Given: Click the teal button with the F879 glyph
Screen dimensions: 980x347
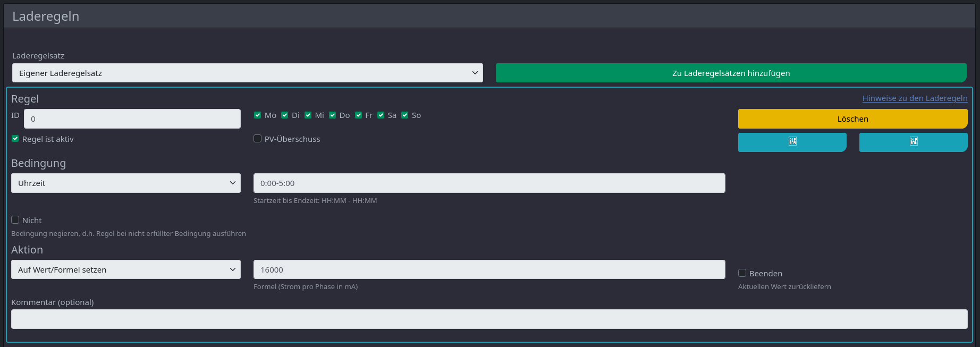Looking at the screenshot, I should click(x=792, y=142).
